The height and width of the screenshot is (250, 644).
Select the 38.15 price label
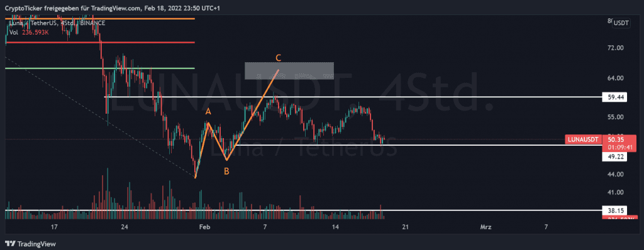[x=614, y=210]
